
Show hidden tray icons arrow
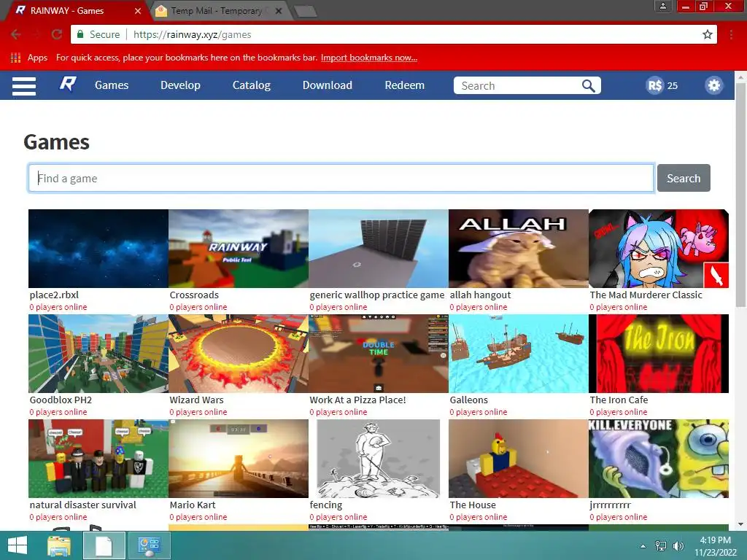point(643,545)
